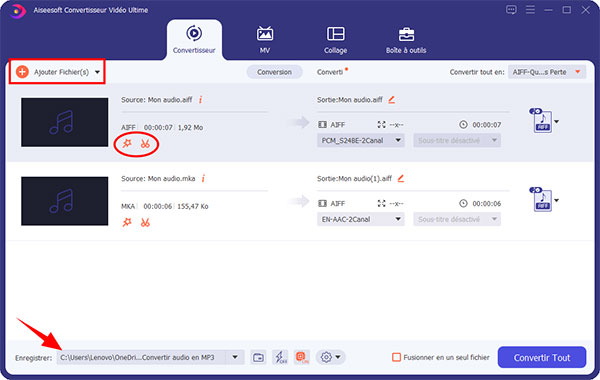
Task: Select the Converti sub-tab
Action: click(x=330, y=72)
